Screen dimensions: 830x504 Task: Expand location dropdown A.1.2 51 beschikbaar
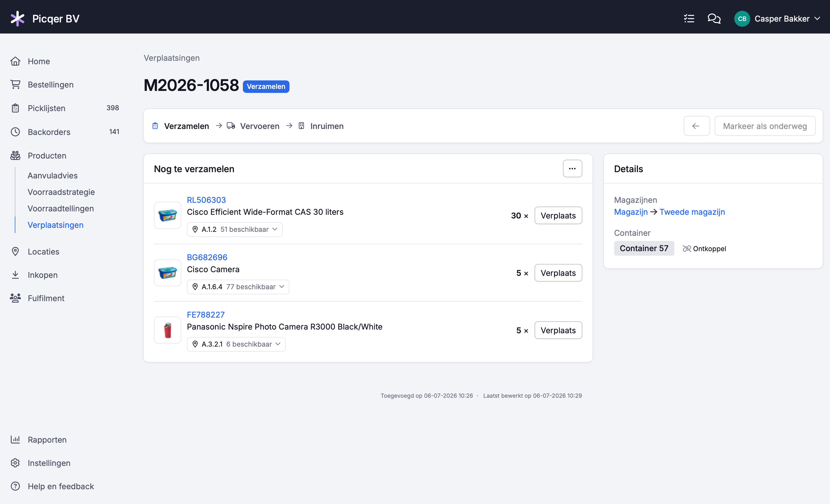(x=234, y=229)
